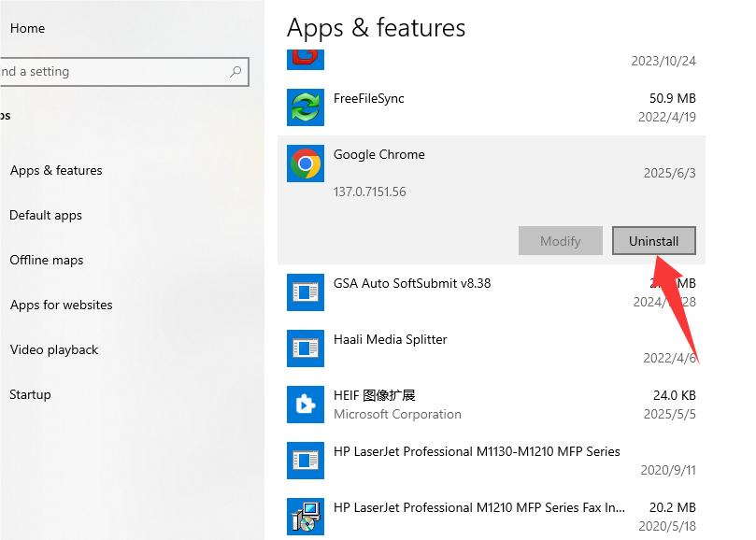Select the HEIF 图像扩展 entry
The width and height of the screenshot is (756, 540).
374,395
